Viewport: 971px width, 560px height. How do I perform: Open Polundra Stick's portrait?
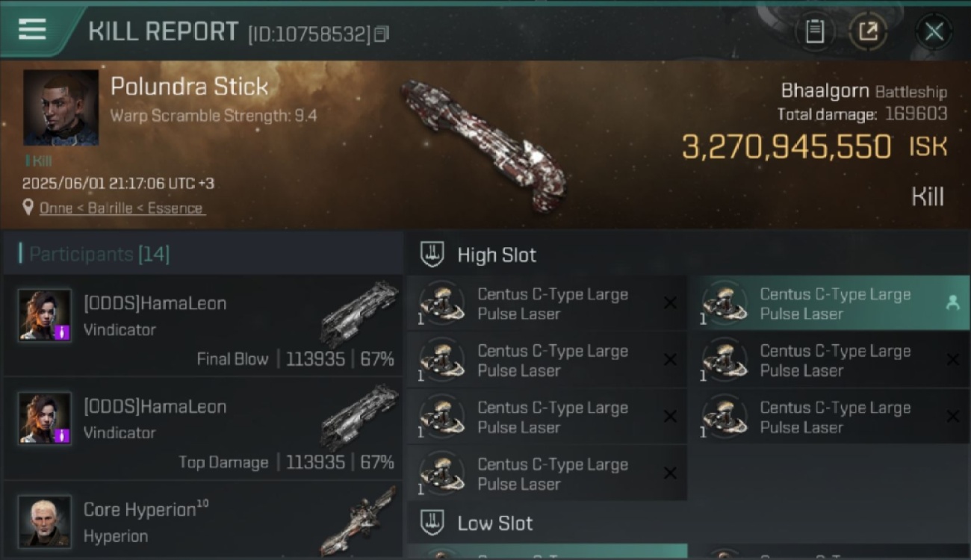click(x=61, y=108)
